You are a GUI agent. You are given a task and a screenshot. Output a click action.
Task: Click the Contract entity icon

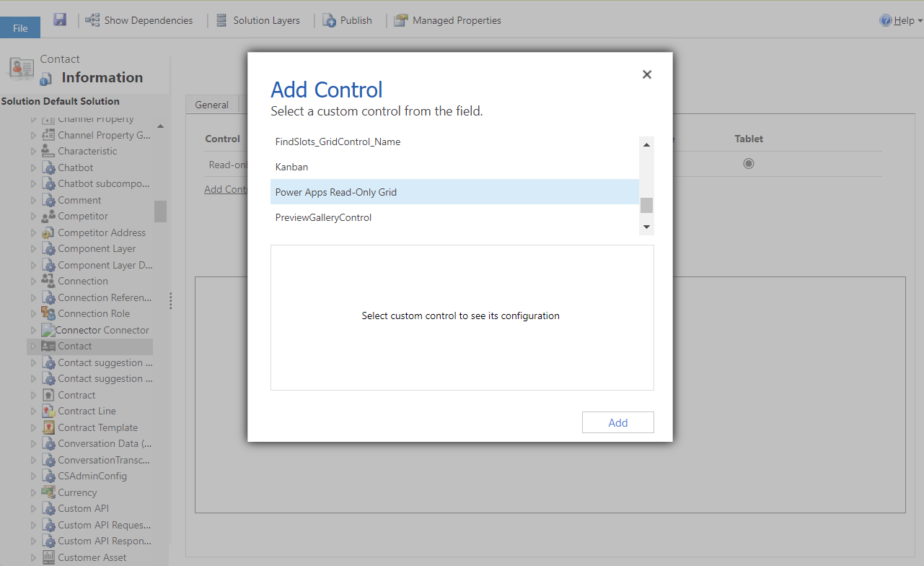point(48,395)
